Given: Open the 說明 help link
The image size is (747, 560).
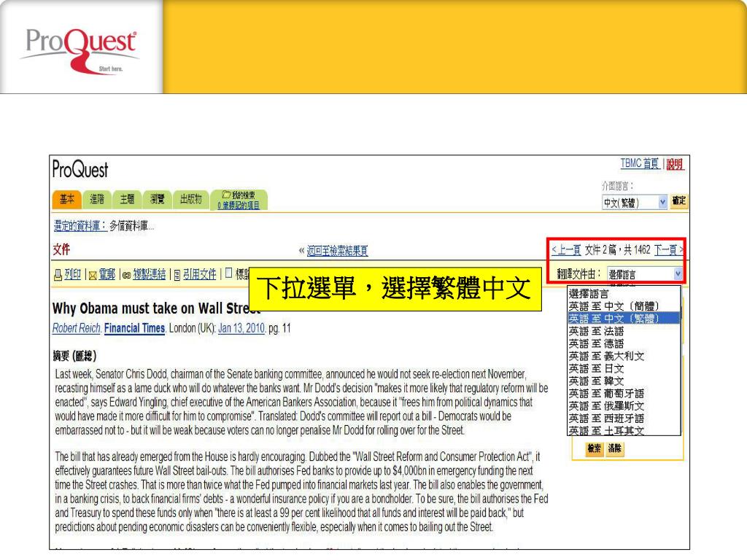Looking at the screenshot, I should (675, 164).
